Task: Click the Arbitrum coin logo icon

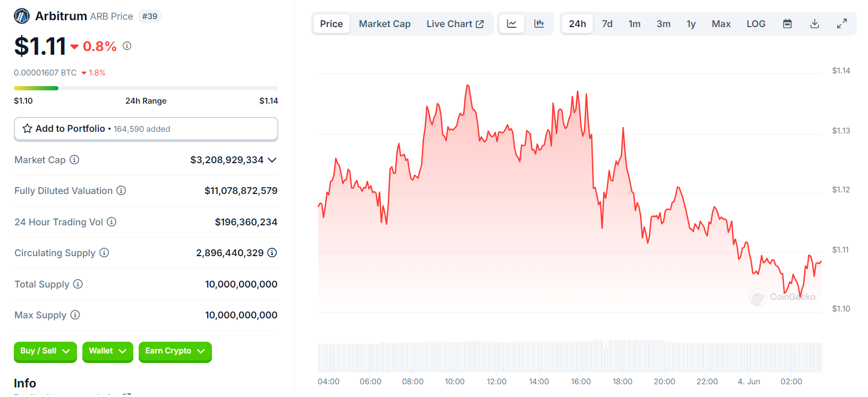Action: (22, 16)
